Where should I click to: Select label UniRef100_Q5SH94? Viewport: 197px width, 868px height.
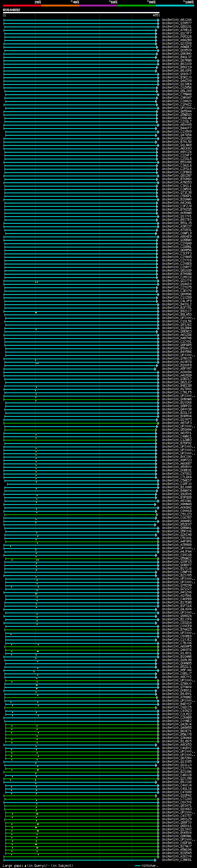pos(176,430)
